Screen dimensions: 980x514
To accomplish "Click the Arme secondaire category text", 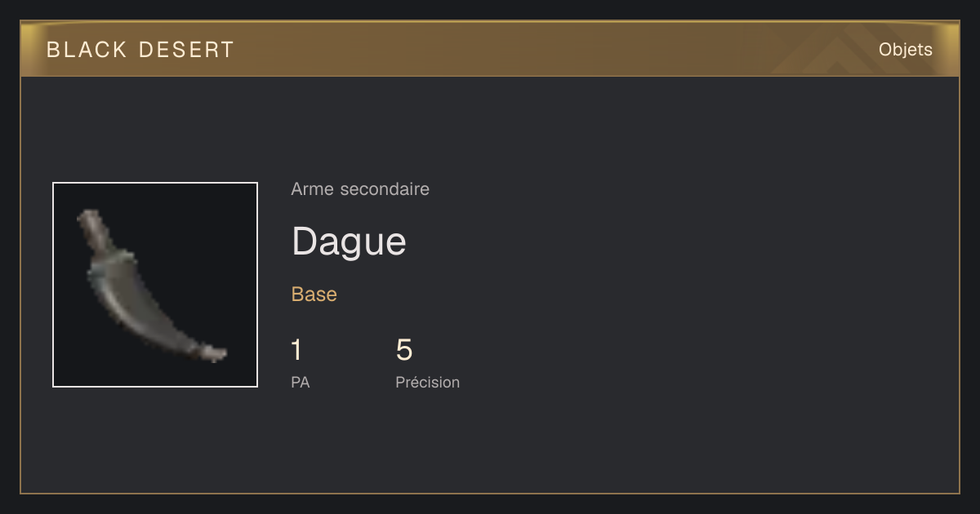I will tap(360, 189).
